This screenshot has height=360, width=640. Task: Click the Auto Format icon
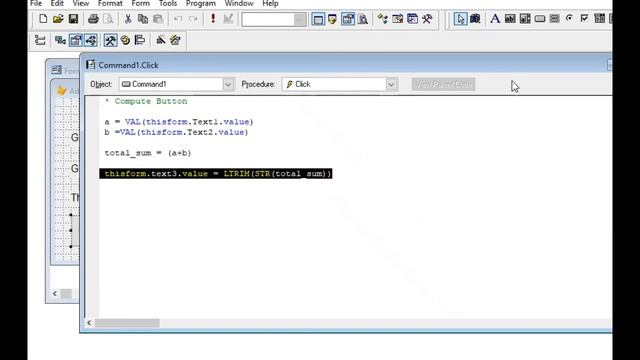pos(176,40)
